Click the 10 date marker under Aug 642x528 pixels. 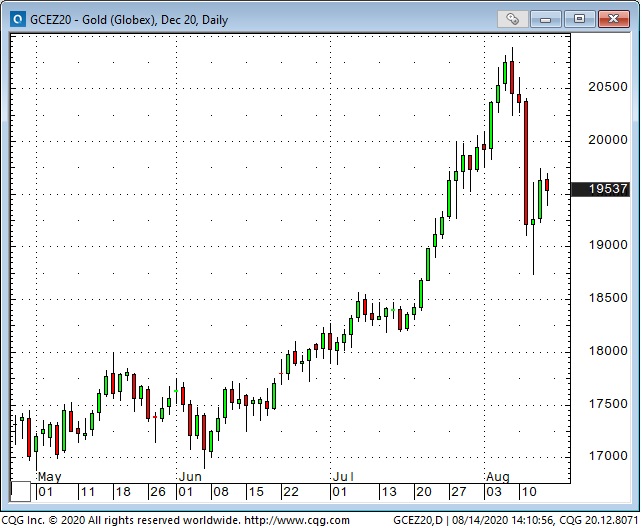(528, 492)
